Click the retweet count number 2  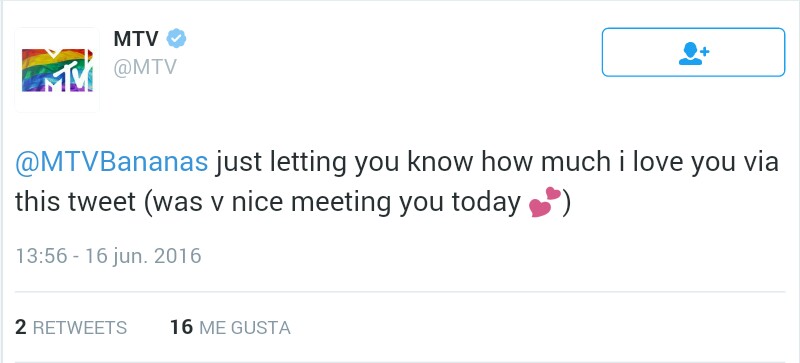20,327
